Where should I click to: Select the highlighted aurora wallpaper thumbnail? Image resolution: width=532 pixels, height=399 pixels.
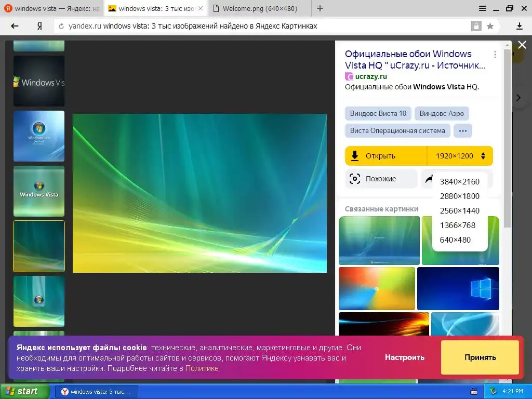tap(38, 246)
